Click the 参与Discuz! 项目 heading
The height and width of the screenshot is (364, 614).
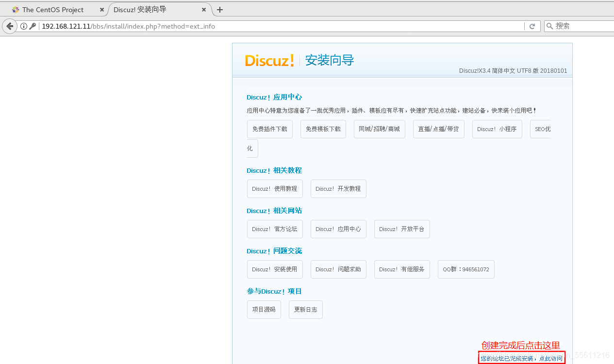coord(274,291)
